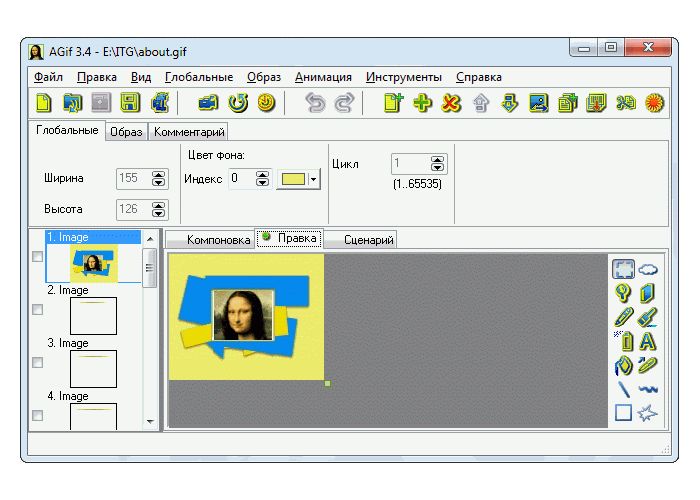Tick the checkbox beside 2. Image

tap(38, 309)
